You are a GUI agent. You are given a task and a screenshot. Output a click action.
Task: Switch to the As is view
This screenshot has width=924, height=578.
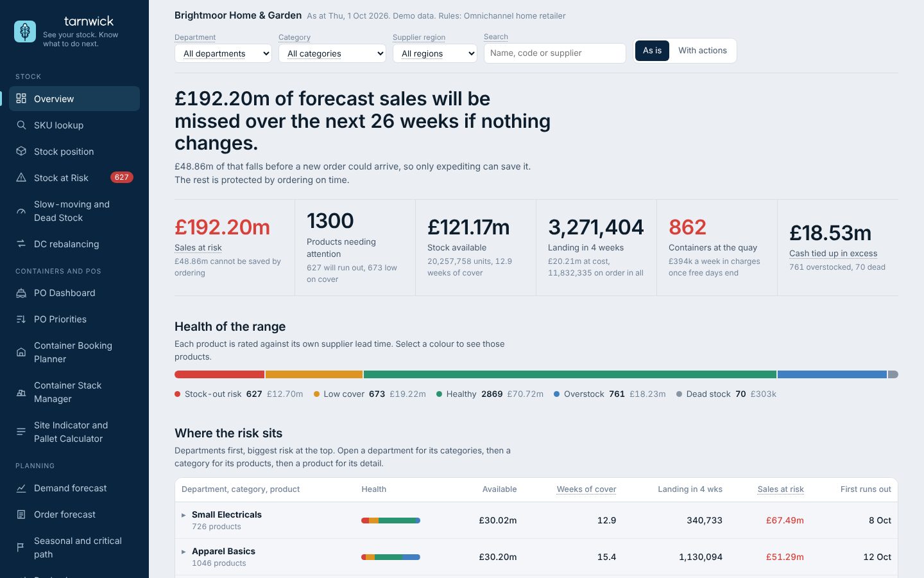(x=652, y=51)
